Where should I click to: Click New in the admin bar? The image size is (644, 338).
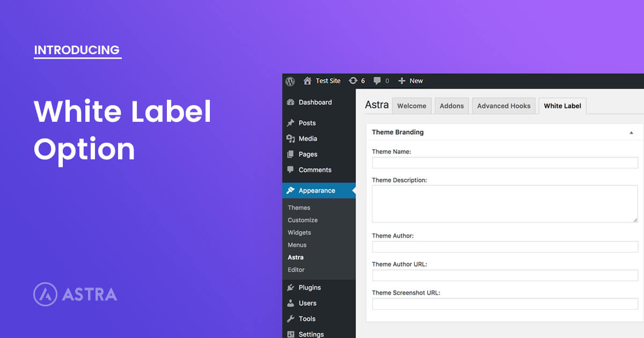[x=416, y=81]
